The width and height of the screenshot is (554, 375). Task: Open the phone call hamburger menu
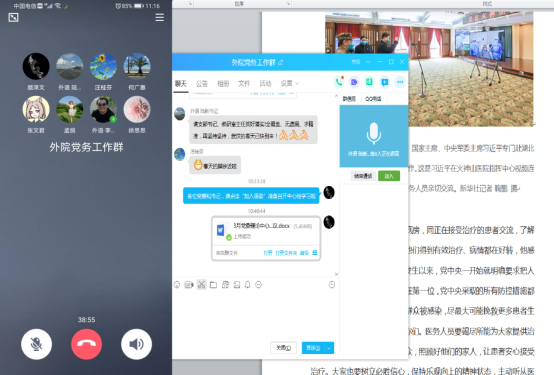tap(160, 17)
